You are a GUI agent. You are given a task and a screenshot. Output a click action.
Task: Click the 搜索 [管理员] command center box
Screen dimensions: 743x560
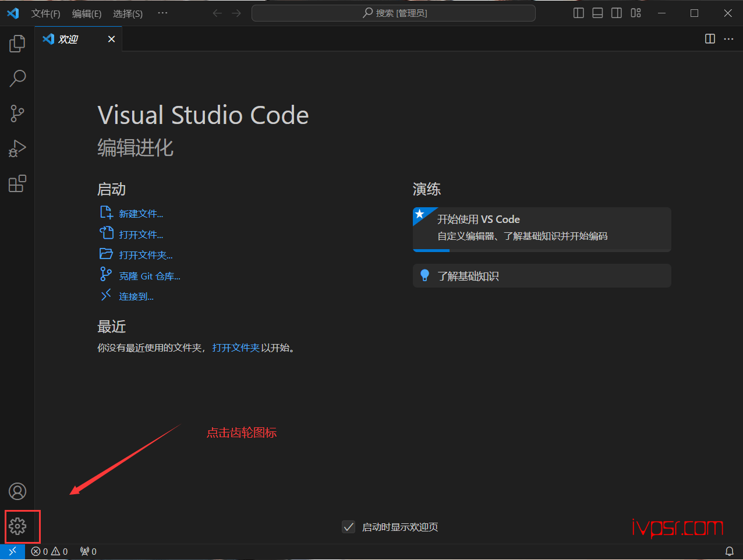click(x=394, y=13)
